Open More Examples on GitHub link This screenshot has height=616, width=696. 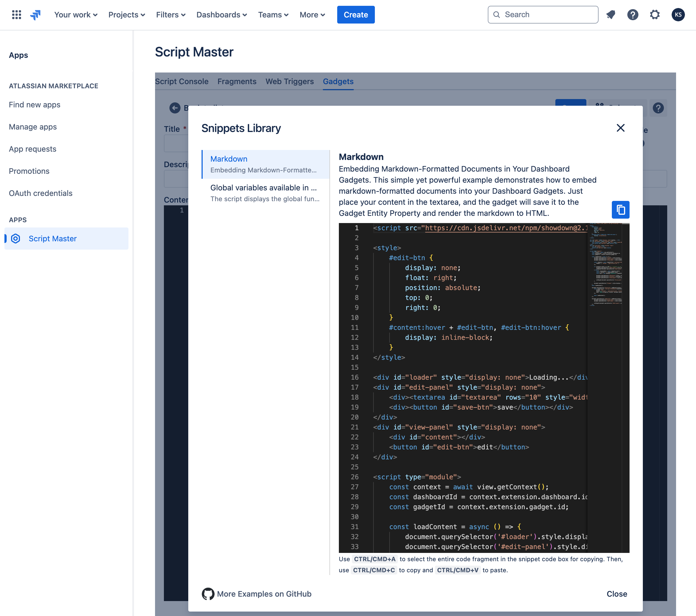click(264, 594)
